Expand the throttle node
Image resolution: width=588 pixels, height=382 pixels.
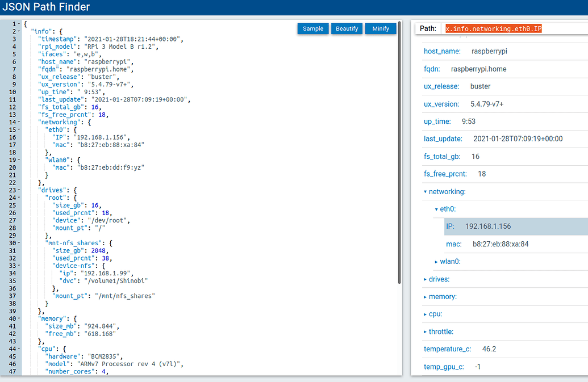pyautogui.click(x=425, y=331)
